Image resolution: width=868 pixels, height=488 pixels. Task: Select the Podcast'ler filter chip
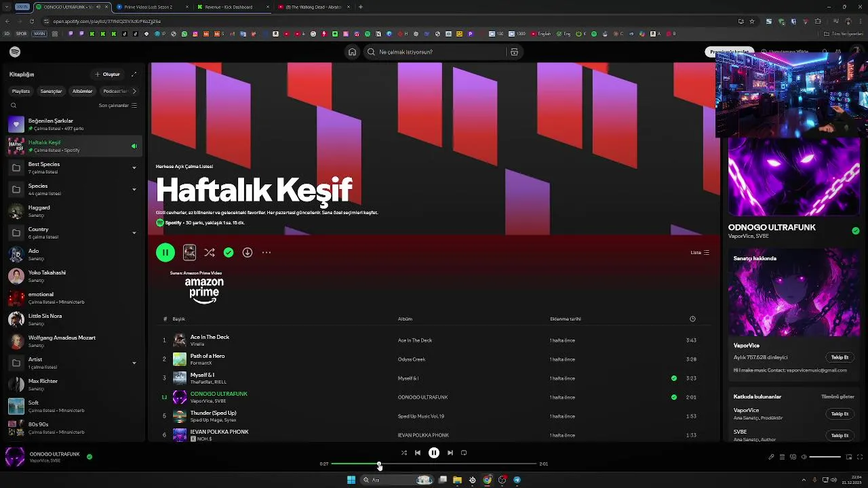point(114,91)
